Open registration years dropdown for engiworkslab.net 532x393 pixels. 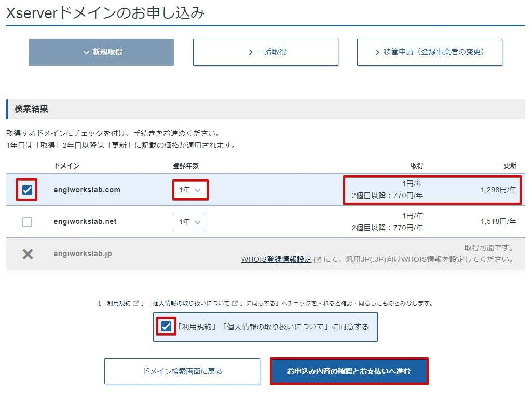190,222
